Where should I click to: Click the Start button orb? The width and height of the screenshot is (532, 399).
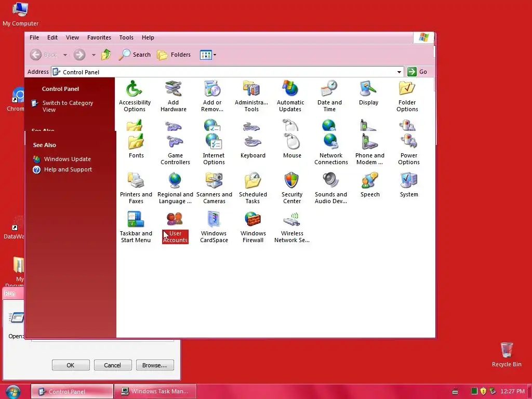(13, 392)
